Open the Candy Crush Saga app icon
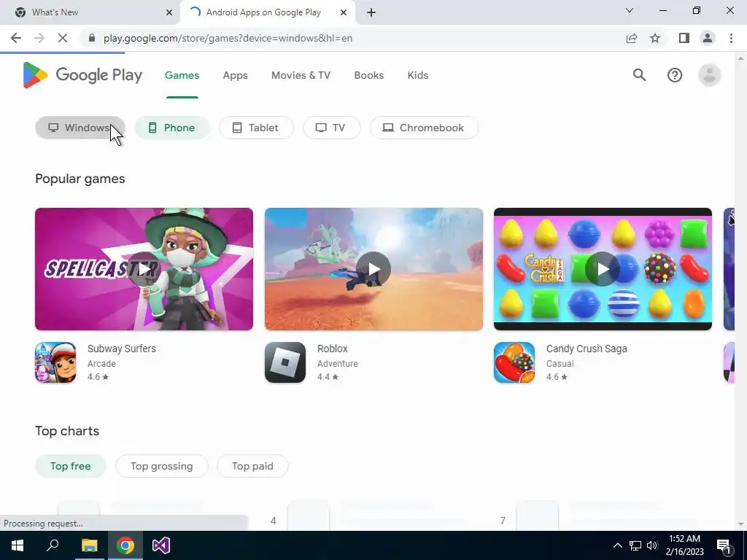This screenshot has width=747, height=560. tap(514, 362)
